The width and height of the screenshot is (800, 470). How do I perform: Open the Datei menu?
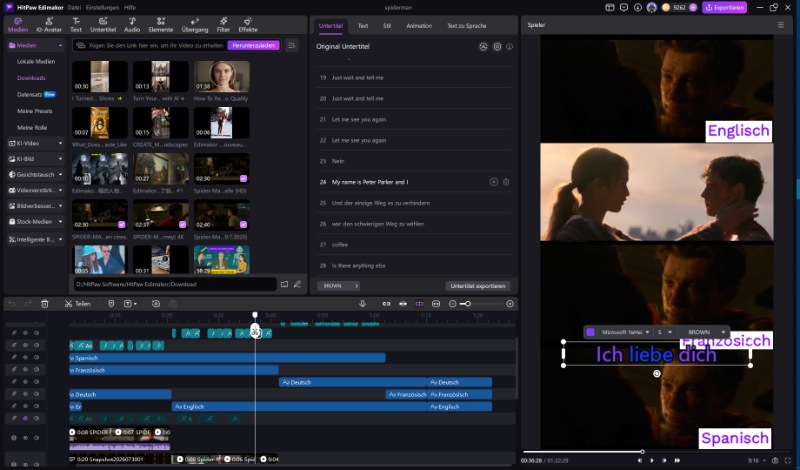[x=74, y=8]
